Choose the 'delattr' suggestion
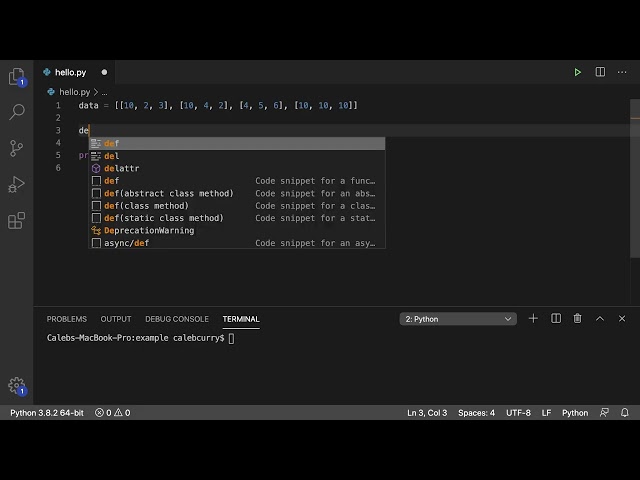 point(237,168)
